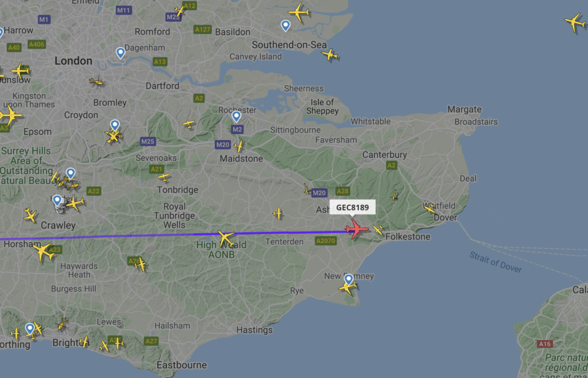Select the small aircraft near Dover Whitfield

(x=429, y=208)
